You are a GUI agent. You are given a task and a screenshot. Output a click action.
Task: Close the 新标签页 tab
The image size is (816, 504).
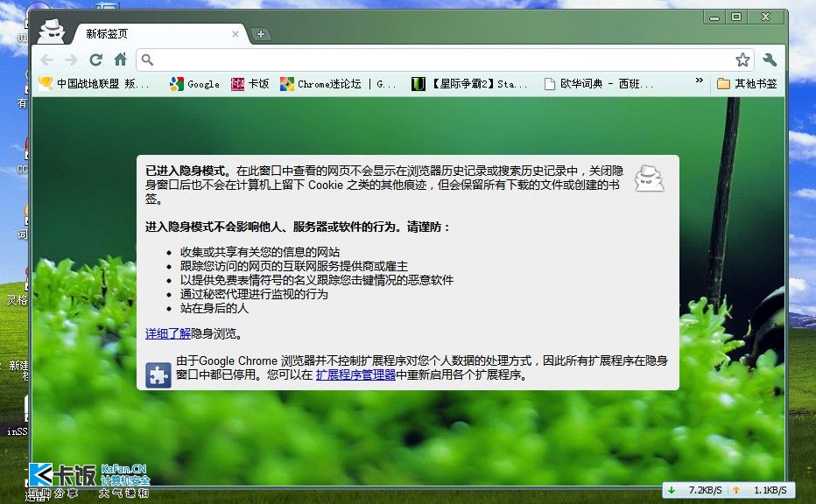click(x=236, y=34)
